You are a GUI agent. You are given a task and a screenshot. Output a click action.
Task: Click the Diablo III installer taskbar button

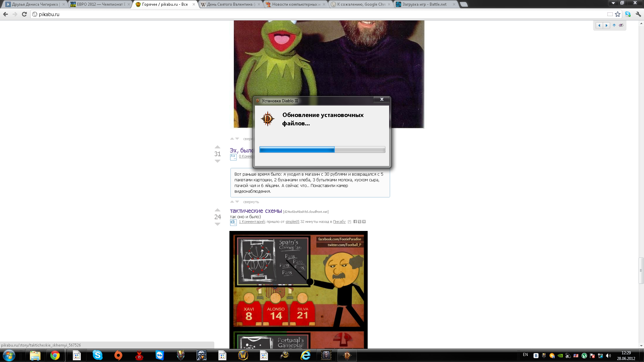tap(347, 355)
